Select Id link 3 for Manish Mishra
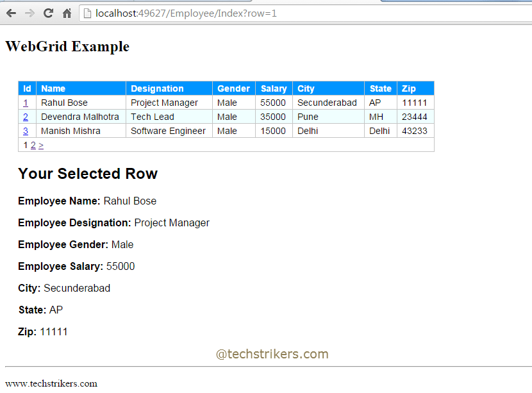Image resolution: width=532 pixels, height=393 pixels. [x=26, y=131]
